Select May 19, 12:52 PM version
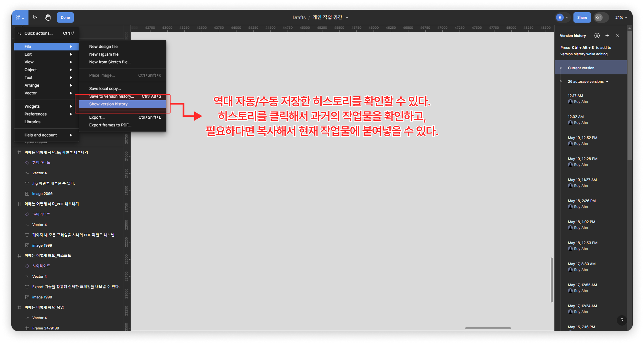 coord(591,141)
